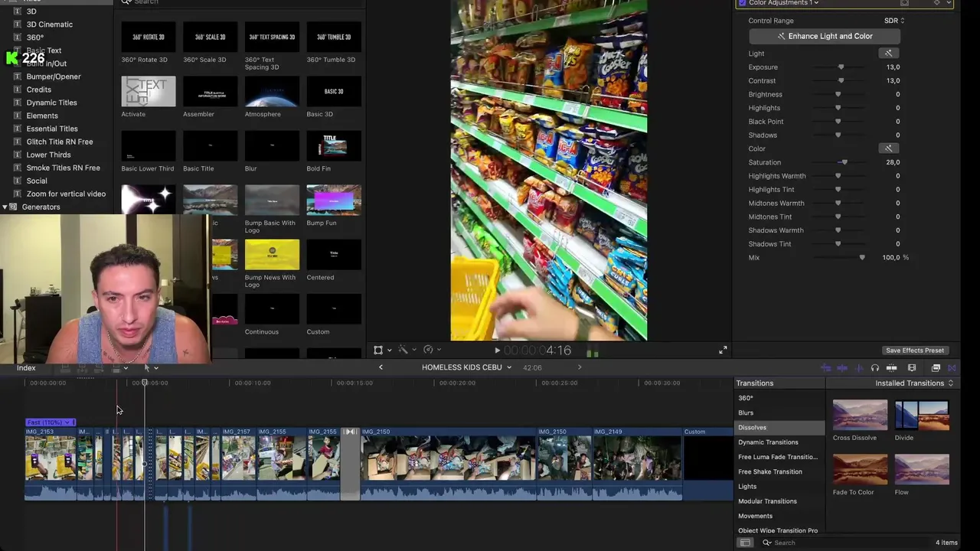Select Zoom for vertical video category
The width and height of the screenshot is (980, 551).
point(66,194)
